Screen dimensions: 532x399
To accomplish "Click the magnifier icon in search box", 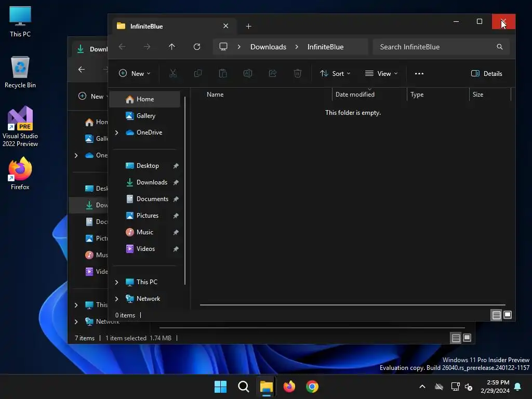I will pos(499,47).
